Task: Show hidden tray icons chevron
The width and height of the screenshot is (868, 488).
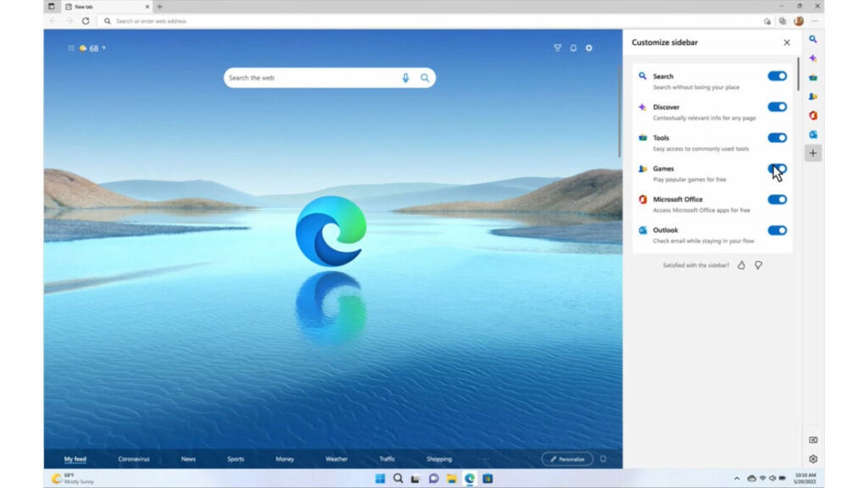Action: click(737, 479)
